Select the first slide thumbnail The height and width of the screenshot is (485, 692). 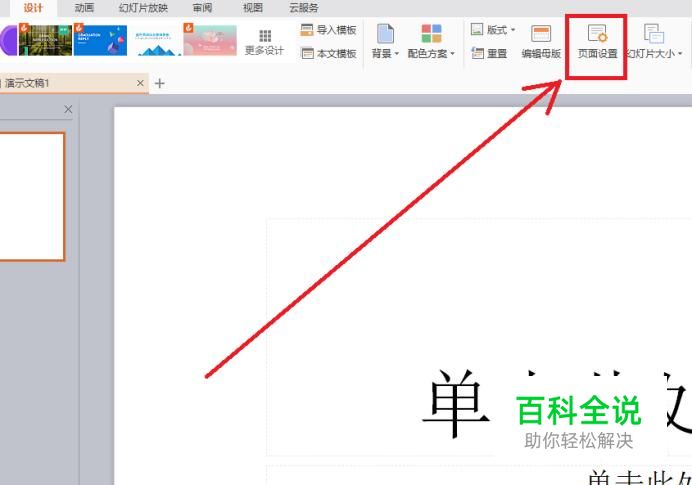pyautogui.click(x=32, y=196)
